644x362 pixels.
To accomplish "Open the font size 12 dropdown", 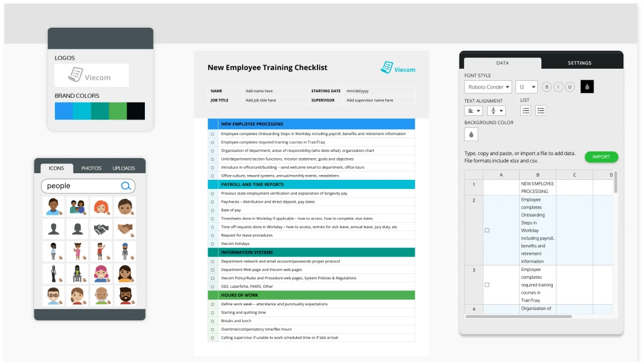I will (x=527, y=87).
